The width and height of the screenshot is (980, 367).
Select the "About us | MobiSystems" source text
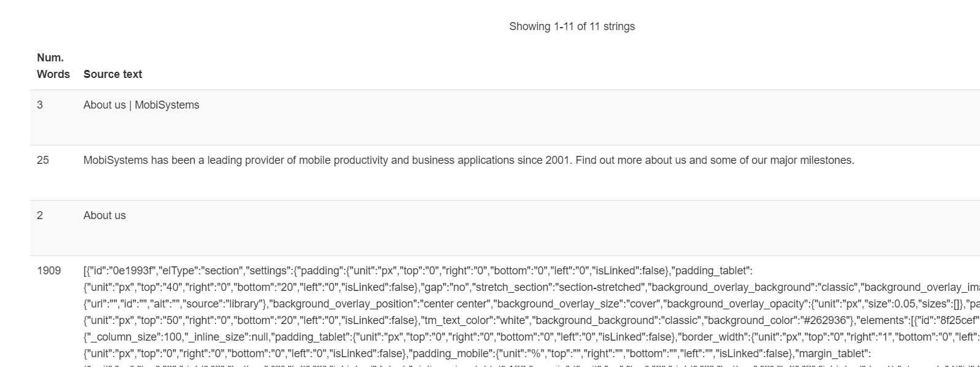[x=141, y=105]
